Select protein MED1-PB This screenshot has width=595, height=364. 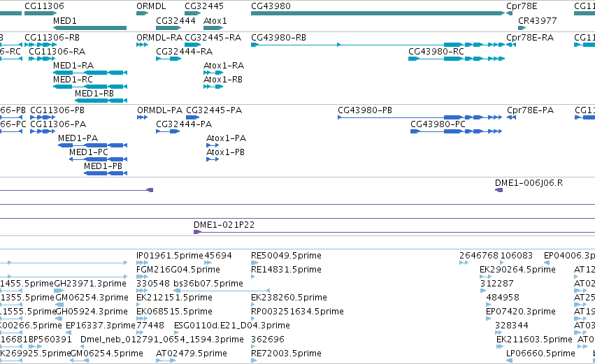pyautogui.click(x=106, y=174)
